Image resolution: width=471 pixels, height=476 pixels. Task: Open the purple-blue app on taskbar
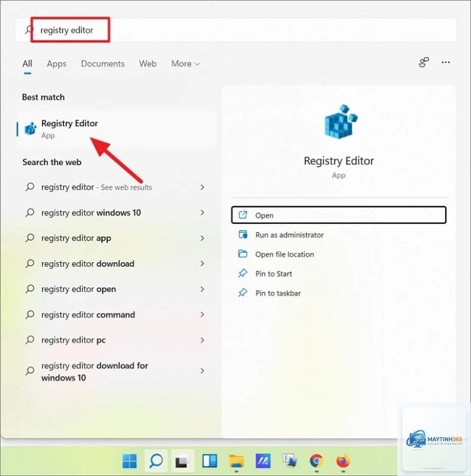pos(263,461)
